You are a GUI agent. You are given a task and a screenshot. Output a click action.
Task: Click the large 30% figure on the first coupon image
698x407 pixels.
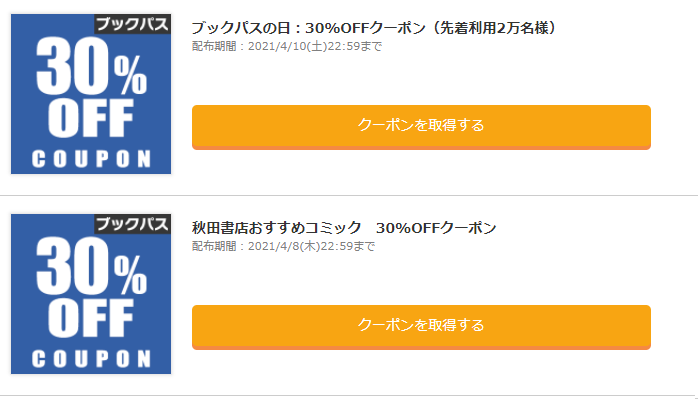click(x=91, y=66)
